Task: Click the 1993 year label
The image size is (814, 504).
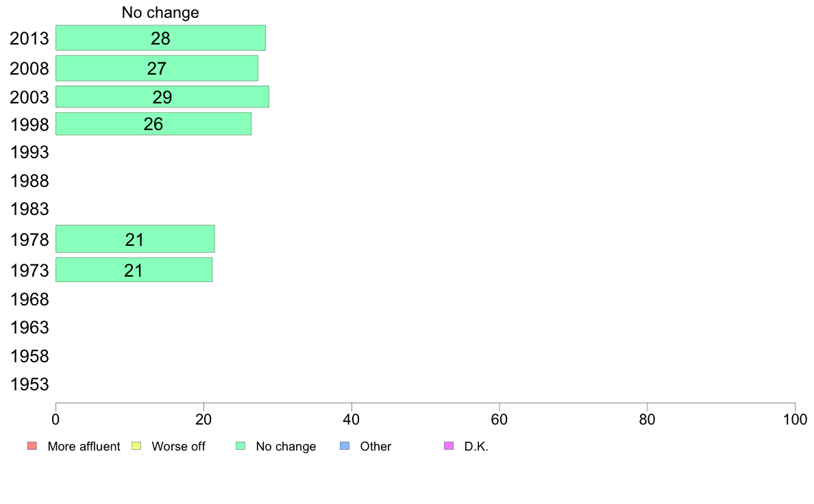Action: point(29,152)
